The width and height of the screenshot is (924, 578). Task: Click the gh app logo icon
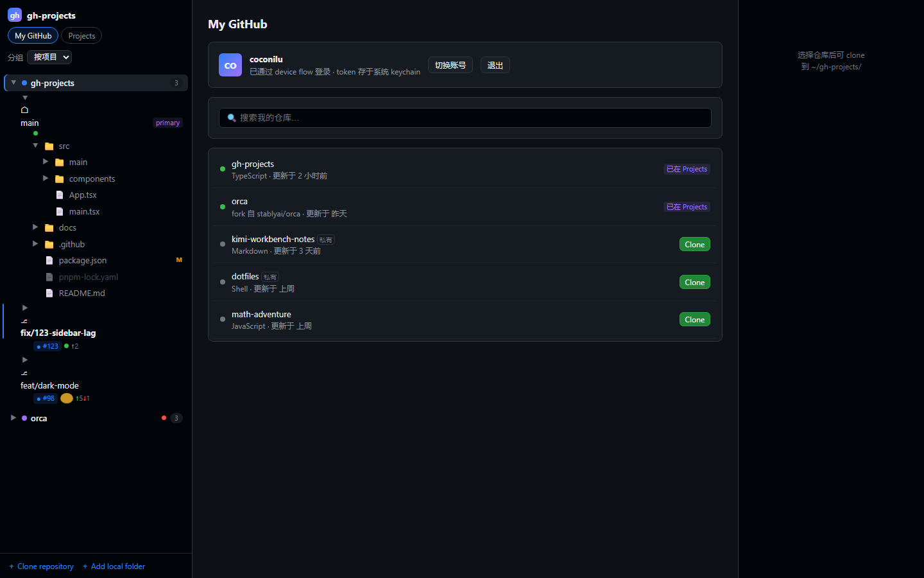(15, 15)
